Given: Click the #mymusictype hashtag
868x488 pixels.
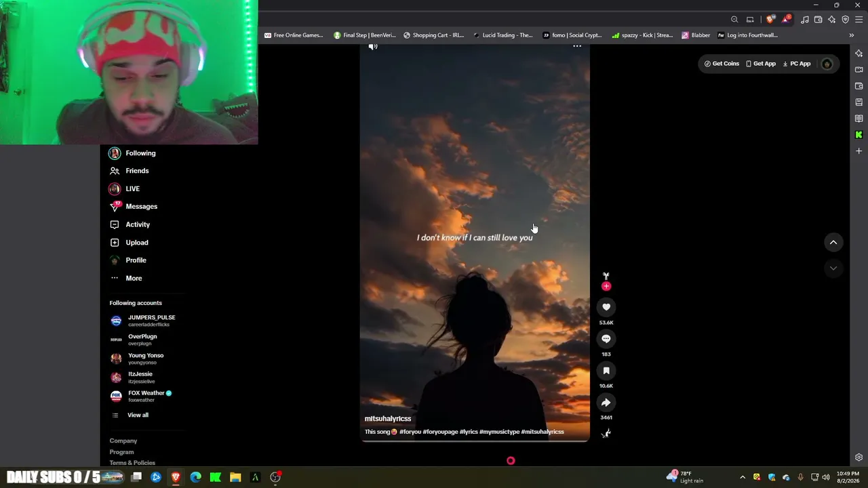Looking at the screenshot, I should click(x=499, y=432).
